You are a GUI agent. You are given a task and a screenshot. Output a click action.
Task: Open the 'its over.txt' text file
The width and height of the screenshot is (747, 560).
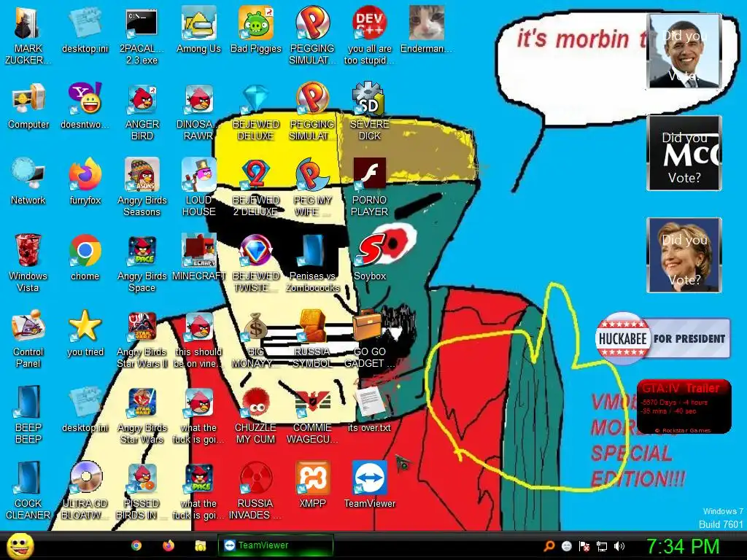click(369, 408)
